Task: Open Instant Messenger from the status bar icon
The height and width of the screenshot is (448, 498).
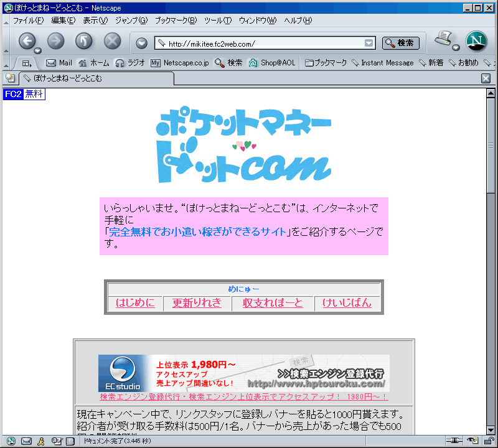Action: (x=41, y=441)
